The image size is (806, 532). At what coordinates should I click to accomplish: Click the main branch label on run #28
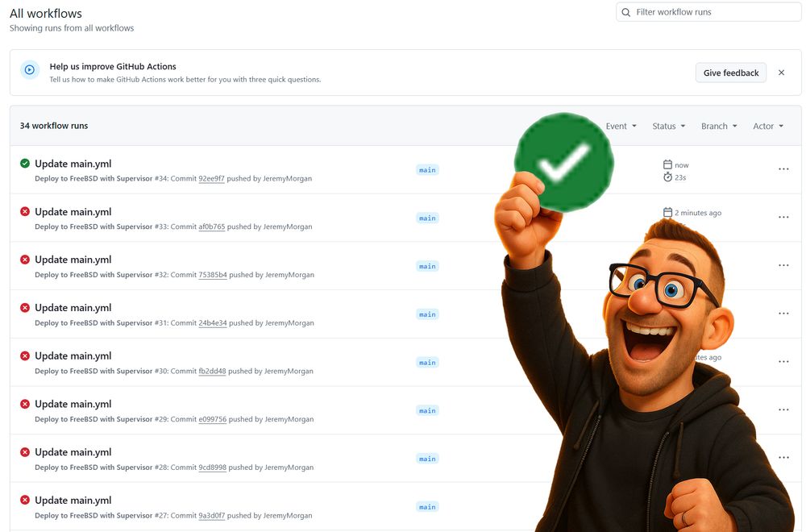click(427, 459)
